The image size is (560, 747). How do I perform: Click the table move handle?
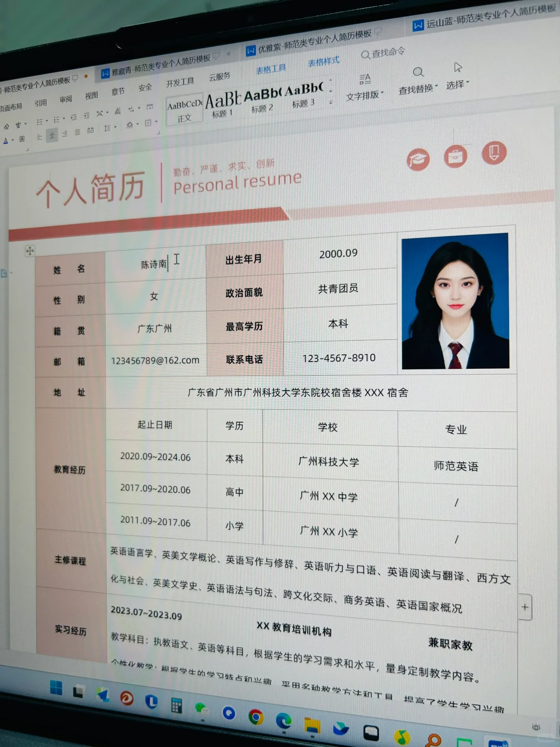30,251
